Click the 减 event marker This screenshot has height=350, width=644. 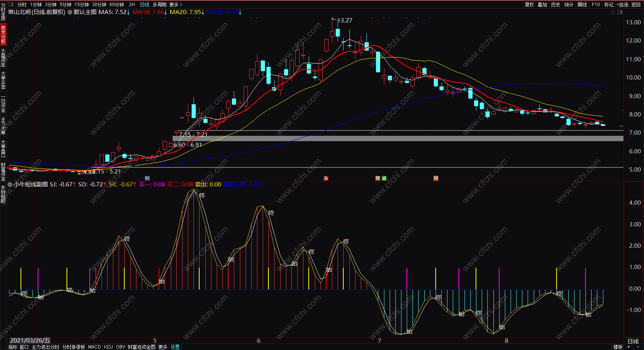pos(384,178)
